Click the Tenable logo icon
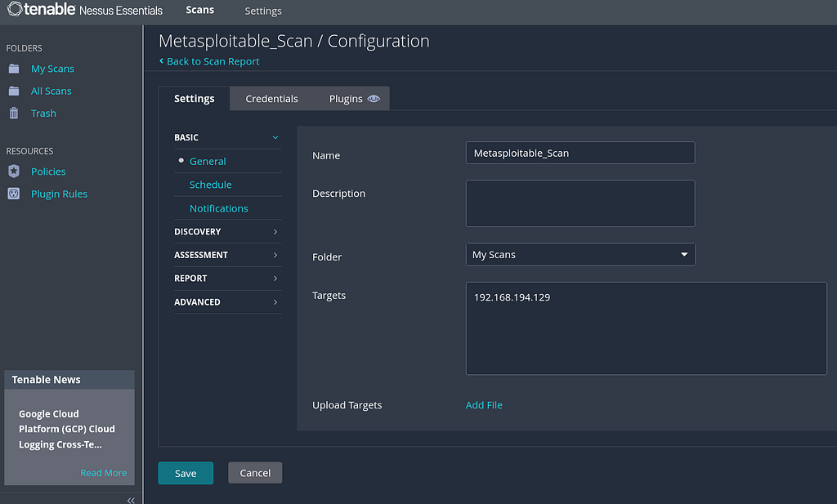The width and height of the screenshot is (837, 504). click(15, 9)
